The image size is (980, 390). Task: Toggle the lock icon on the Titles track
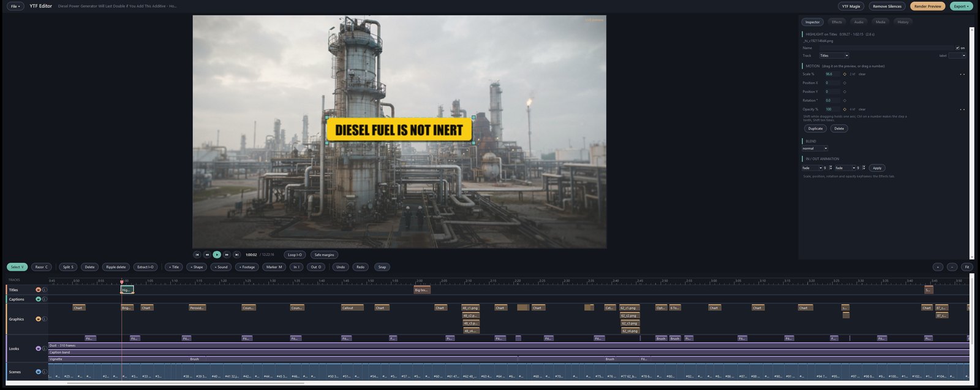click(45, 289)
